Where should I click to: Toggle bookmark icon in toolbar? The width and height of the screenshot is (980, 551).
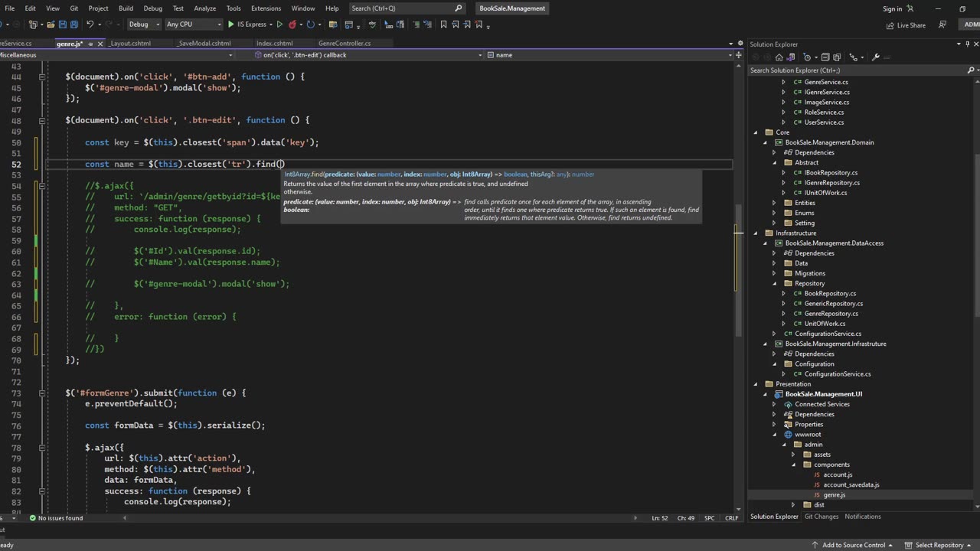click(443, 24)
